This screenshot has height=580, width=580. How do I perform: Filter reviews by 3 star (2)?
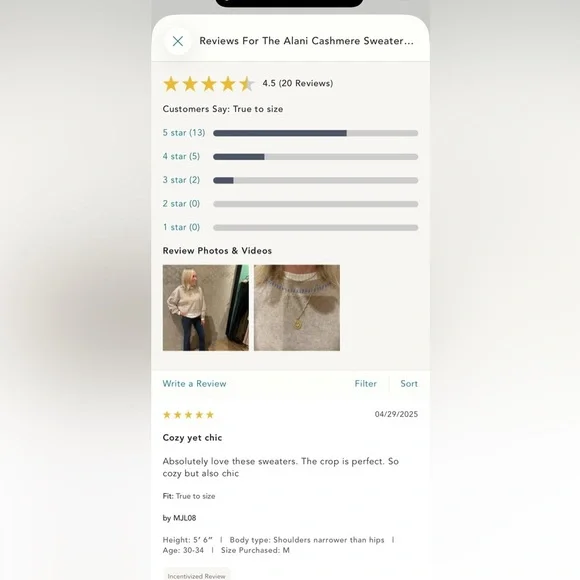pos(181,180)
